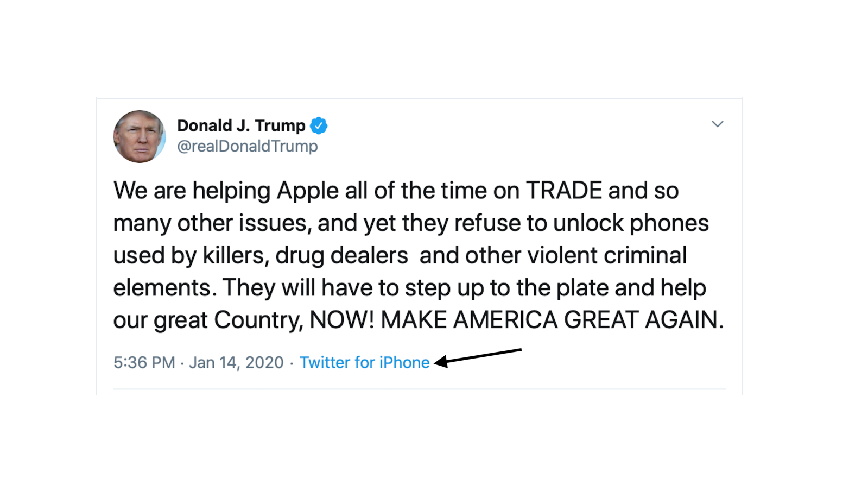Screen dimensions: 868x478
Task: Click the word "killers," in the tweet
Action: (236, 255)
